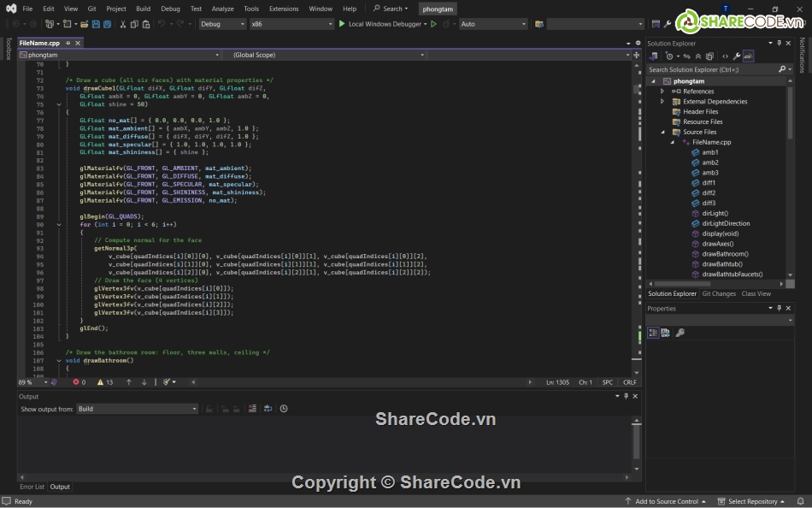Image resolution: width=812 pixels, height=508 pixels.
Task: Open the Auto dropdown in toolbar
Action: point(493,24)
